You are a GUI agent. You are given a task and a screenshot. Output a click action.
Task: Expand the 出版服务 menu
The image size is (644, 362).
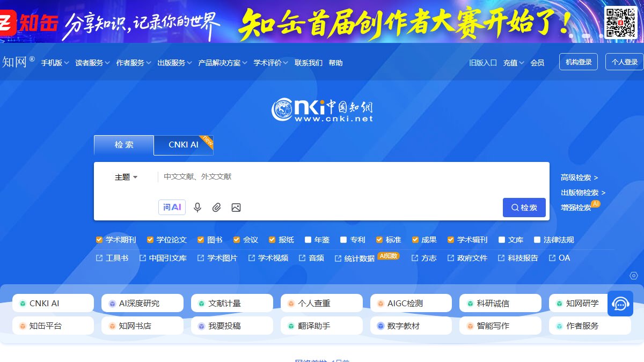pyautogui.click(x=174, y=63)
